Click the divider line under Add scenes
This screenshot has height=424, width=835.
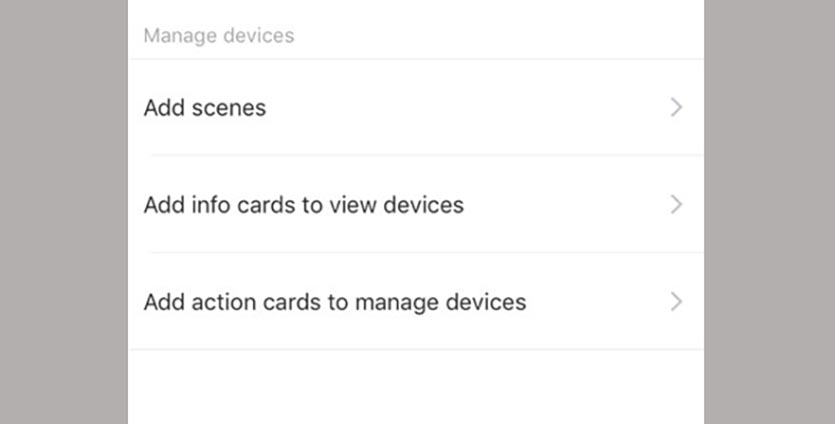(x=415, y=155)
